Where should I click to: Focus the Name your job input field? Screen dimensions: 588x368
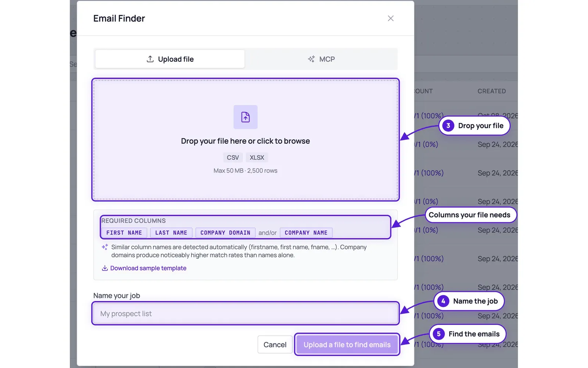(x=245, y=314)
